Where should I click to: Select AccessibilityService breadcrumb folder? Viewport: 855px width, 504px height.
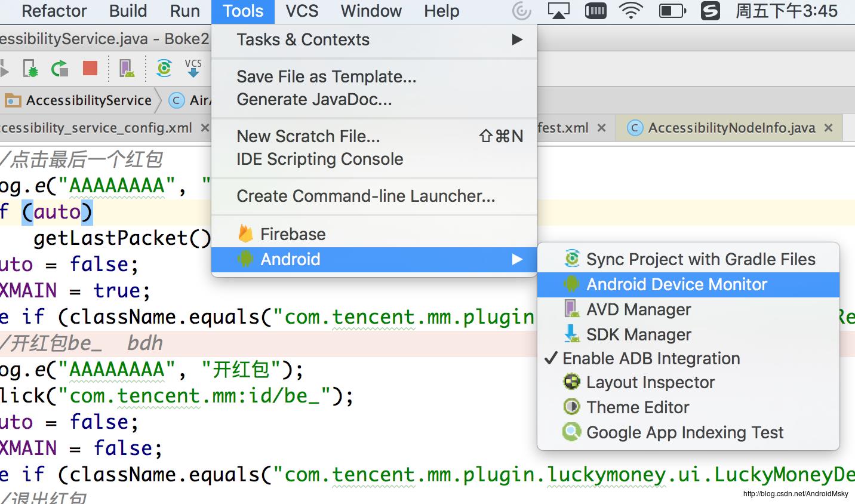[x=78, y=100]
